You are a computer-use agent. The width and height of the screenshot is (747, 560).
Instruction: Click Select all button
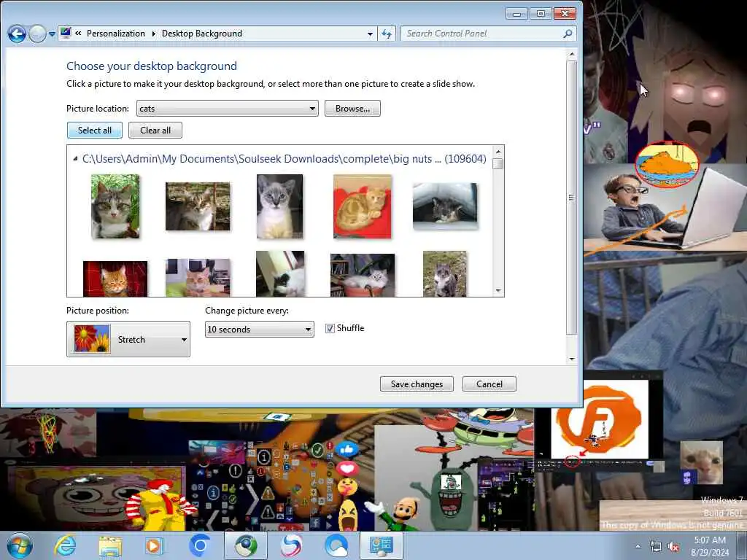tap(95, 131)
